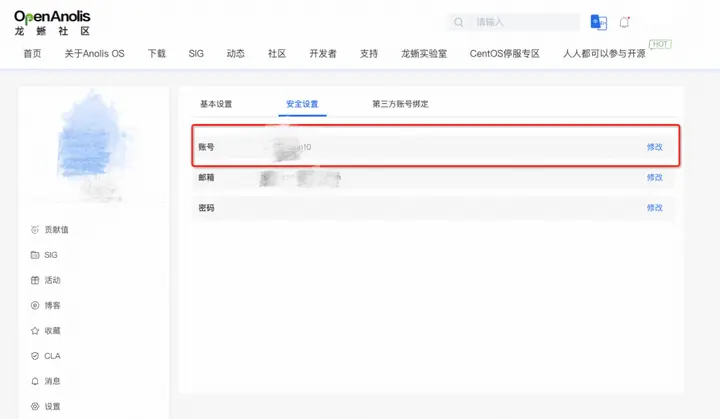Viewport: 720px width, 419px height.
Task: Open 活动 label in the sidebar
Action: tap(52, 280)
